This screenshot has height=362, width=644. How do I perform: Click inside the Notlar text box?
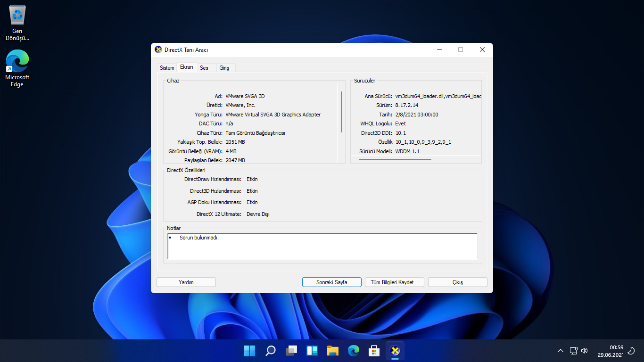click(x=322, y=246)
